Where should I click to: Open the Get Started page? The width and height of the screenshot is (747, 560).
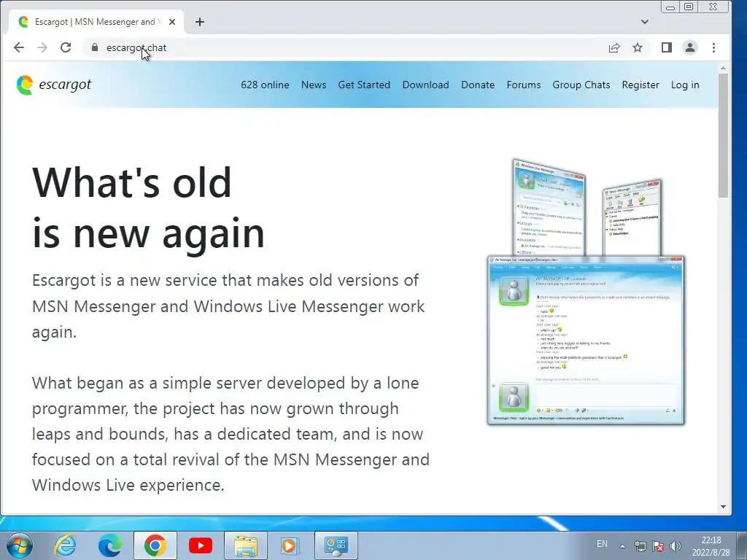coord(364,85)
